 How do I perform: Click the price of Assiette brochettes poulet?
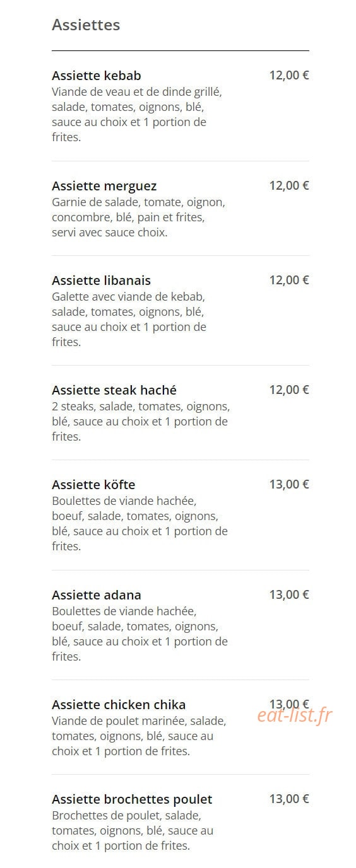289,799
